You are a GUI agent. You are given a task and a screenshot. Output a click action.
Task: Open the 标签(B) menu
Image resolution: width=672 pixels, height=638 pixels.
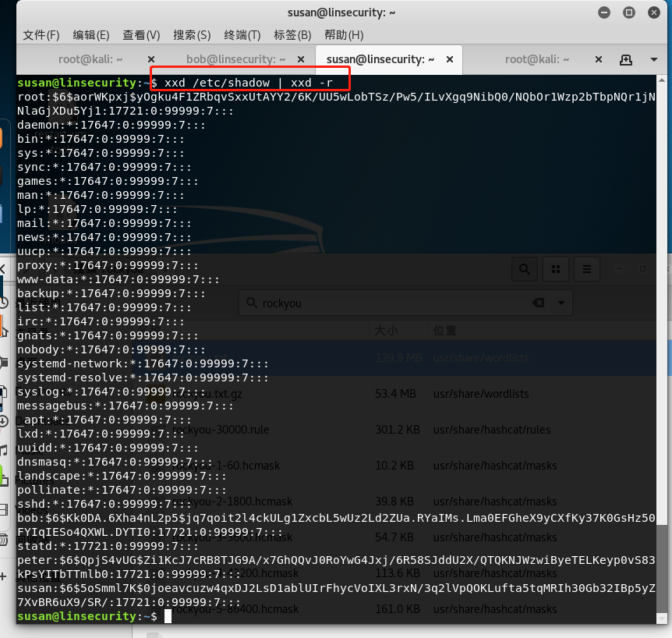292,35
